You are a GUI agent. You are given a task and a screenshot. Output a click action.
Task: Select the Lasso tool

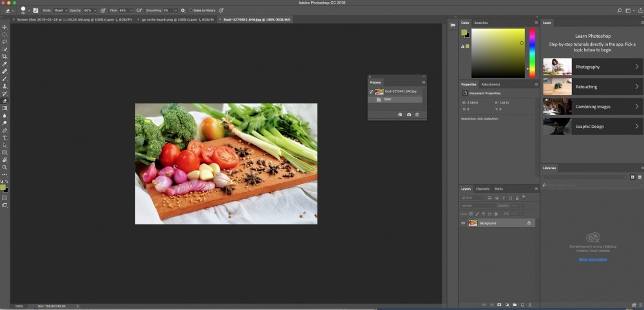pos(5,42)
